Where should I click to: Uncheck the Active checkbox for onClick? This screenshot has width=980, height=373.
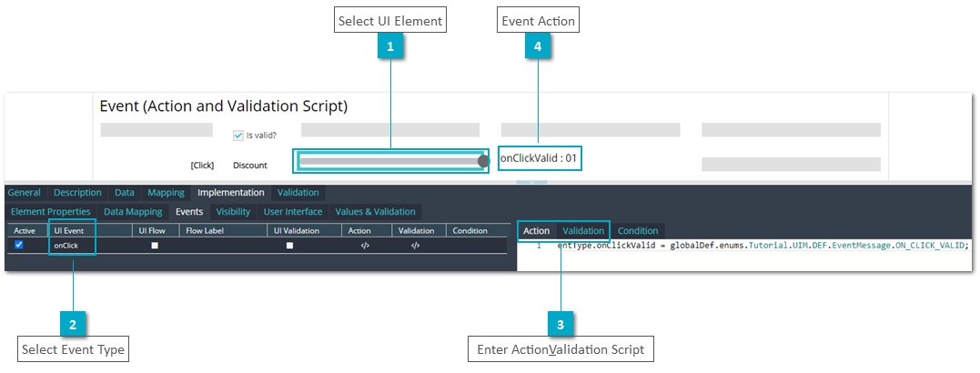(19, 245)
